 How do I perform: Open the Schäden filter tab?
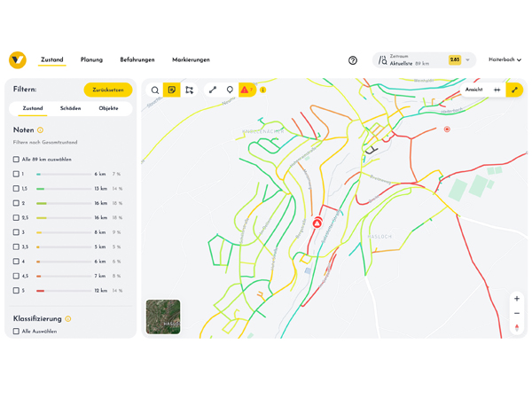click(x=71, y=109)
